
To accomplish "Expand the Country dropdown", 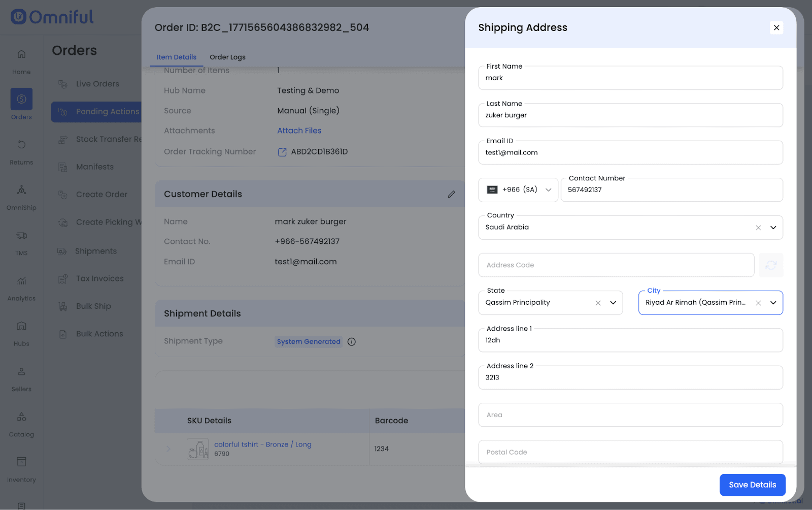I will point(773,228).
